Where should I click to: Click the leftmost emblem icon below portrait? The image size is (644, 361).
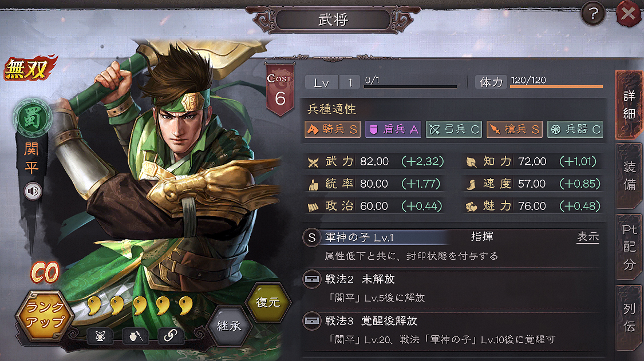click(100, 336)
